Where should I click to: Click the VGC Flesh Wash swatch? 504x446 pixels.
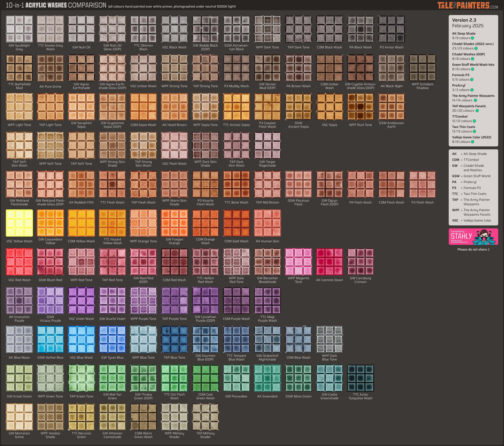[174, 145]
